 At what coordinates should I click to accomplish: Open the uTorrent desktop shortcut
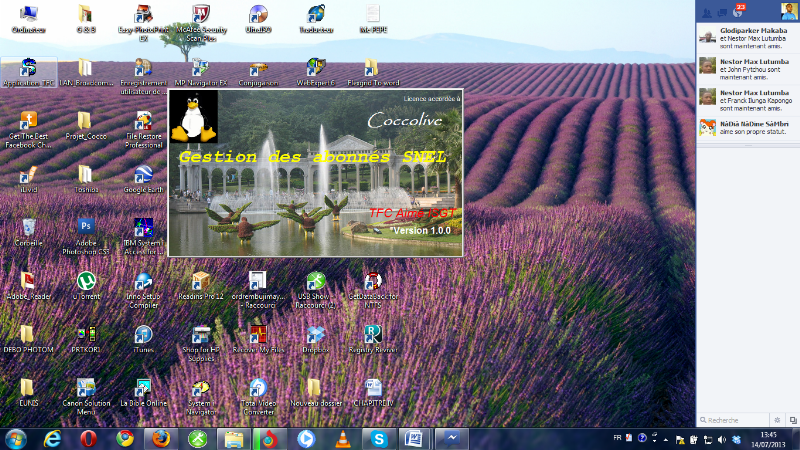click(x=86, y=281)
